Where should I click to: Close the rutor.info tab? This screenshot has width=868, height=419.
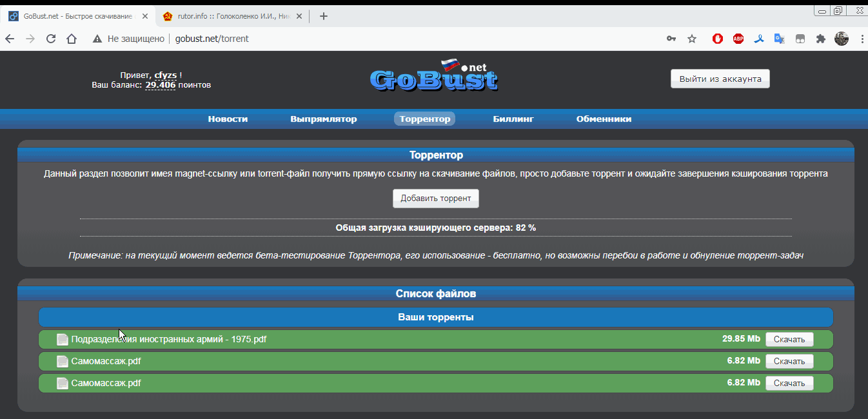pos(299,16)
